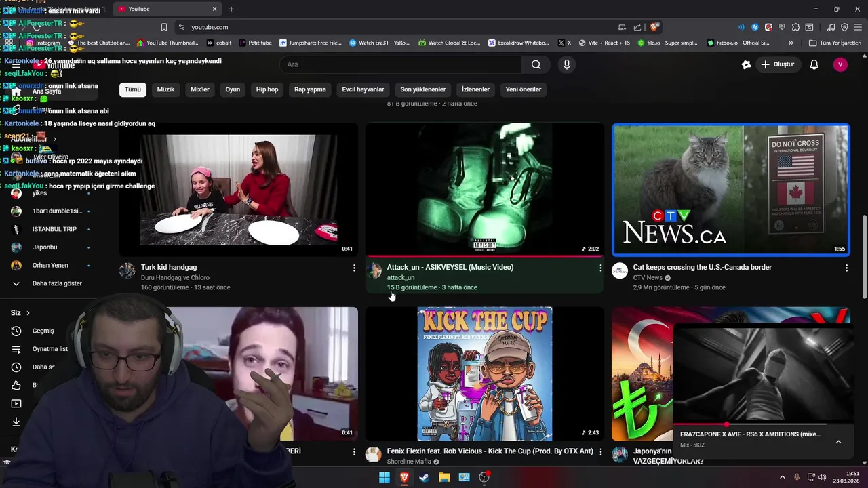The image size is (868, 488).
Task: Select the Müzik filter chip
Action: (x=165, y=89)
